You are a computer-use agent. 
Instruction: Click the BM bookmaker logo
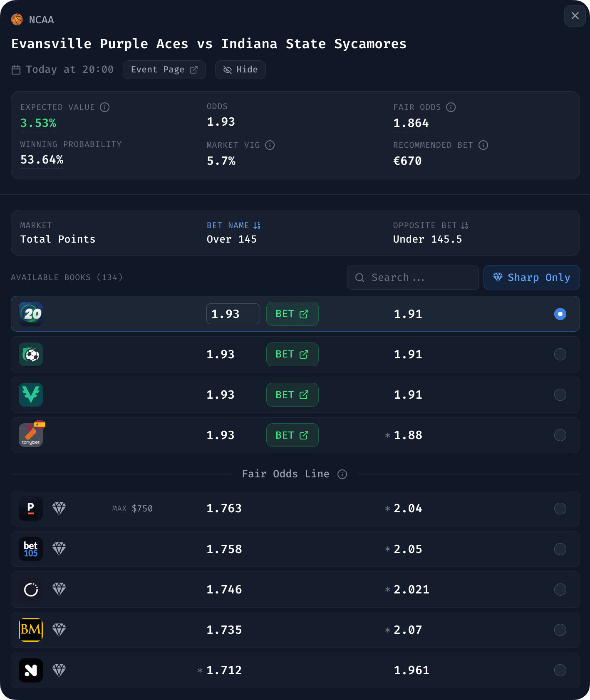point(31,630)
